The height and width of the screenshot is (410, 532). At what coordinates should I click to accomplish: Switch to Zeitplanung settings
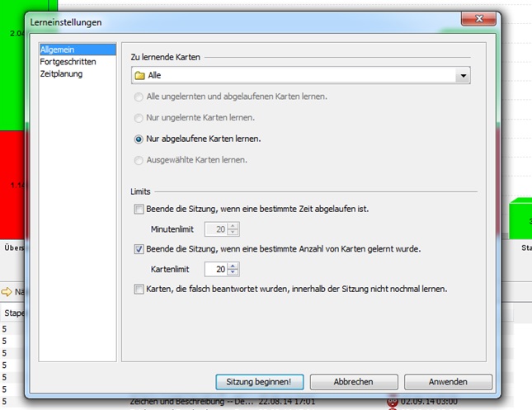pos(61,73)
